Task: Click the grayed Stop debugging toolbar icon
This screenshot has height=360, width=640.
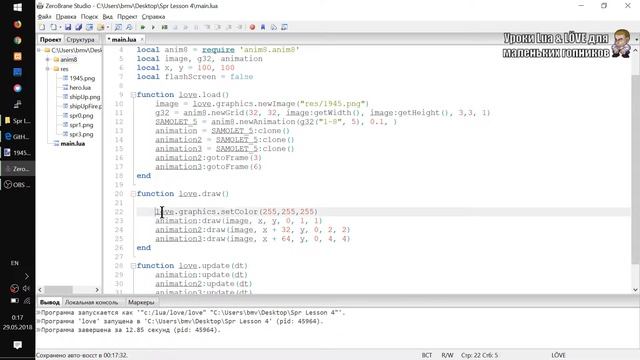Action: (x=175, y=27)
